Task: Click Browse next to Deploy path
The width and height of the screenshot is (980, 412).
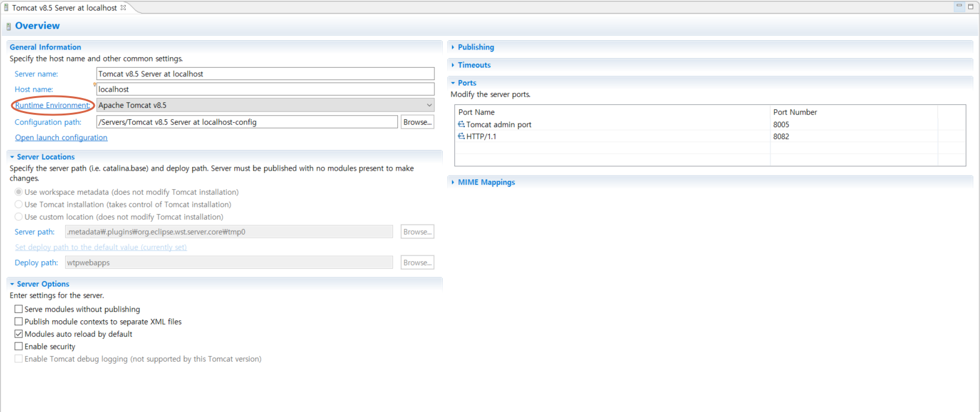Action: tap(417, 262)
